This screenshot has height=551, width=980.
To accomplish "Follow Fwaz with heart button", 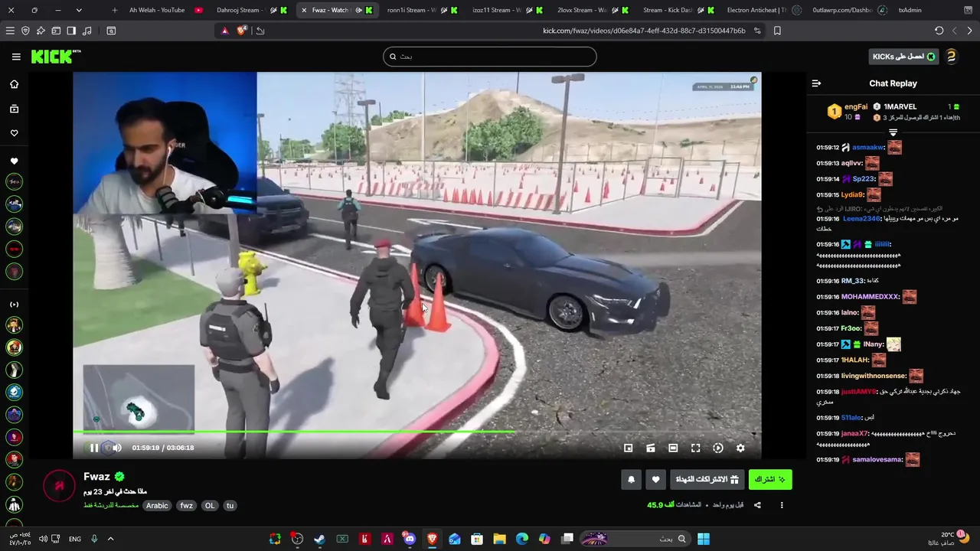I will coord(656,479).
